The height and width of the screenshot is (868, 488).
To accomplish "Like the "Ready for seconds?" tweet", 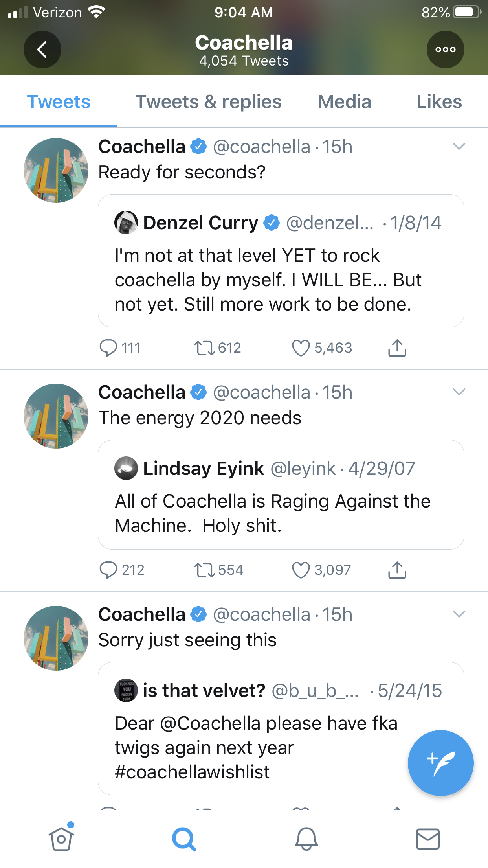I will pos(301,348).
